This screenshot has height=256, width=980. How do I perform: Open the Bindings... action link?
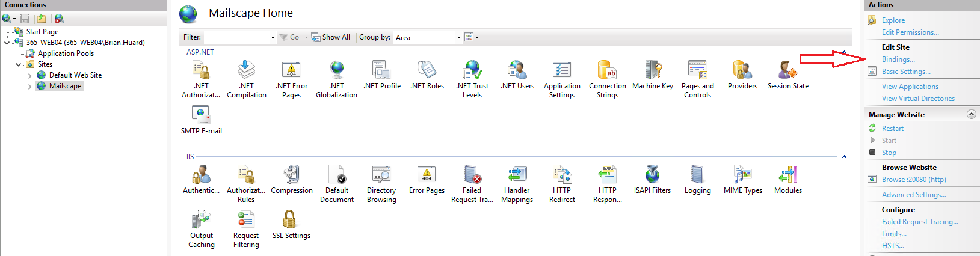pyautogui.click(x=898, y=59)
